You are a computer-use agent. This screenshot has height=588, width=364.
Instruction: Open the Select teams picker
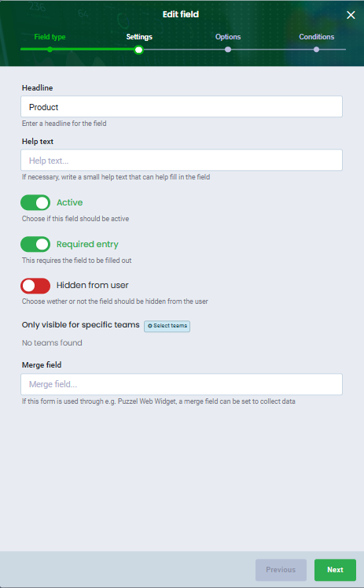[167, 326]
